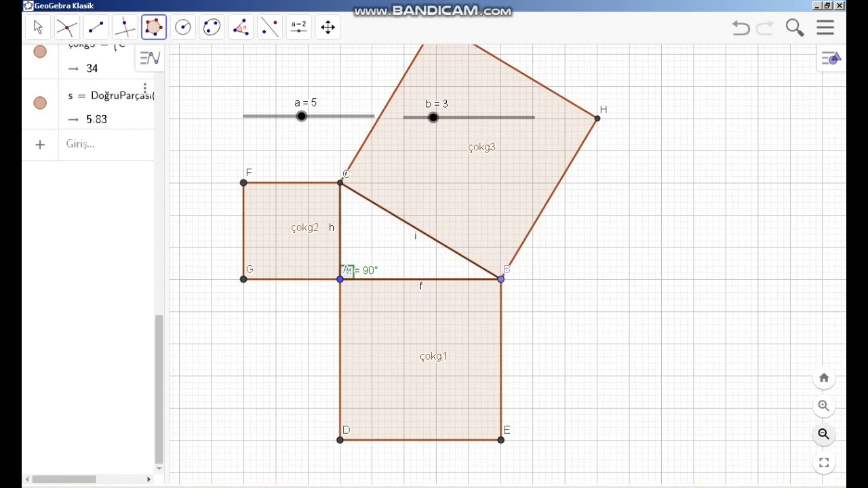Select point H of the large square
868x488 pixels.
597,119
